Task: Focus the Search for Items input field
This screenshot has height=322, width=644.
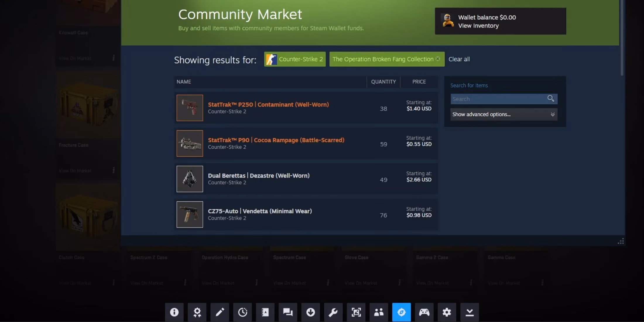Action: pyautogui.click(x=499, y=99)
